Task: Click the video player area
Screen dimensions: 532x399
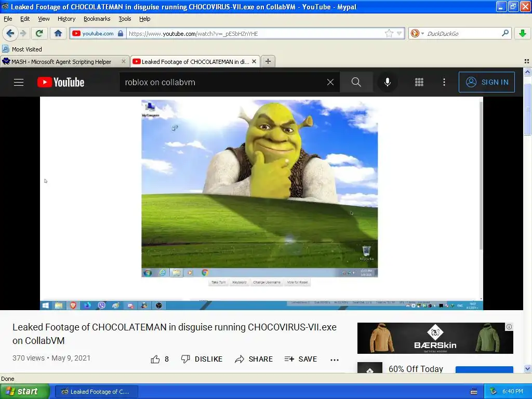Action: coord(261,203)
